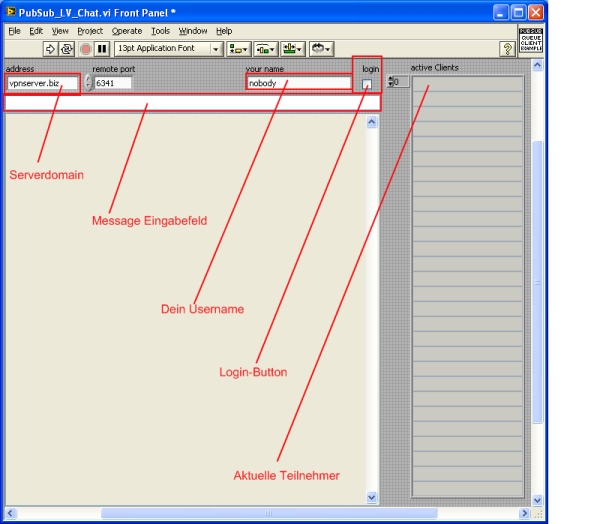600x524 pixels.
Task: Click the active Clients array index stepper
Action: (390, 82)
